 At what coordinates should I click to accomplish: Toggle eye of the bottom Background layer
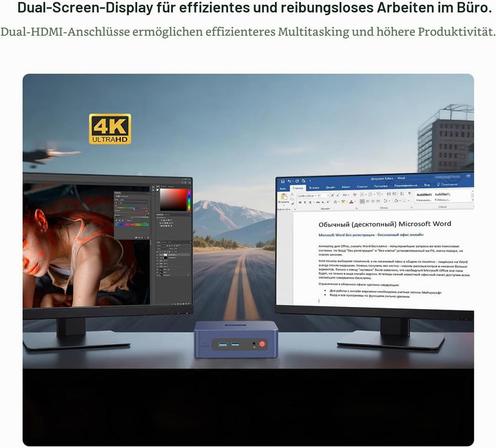(157, 275)
